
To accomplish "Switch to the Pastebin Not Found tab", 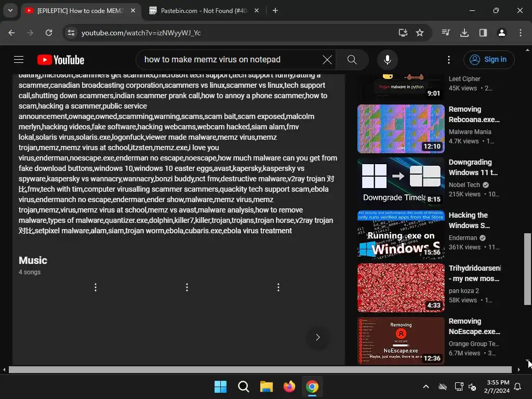I will point(204,11).
